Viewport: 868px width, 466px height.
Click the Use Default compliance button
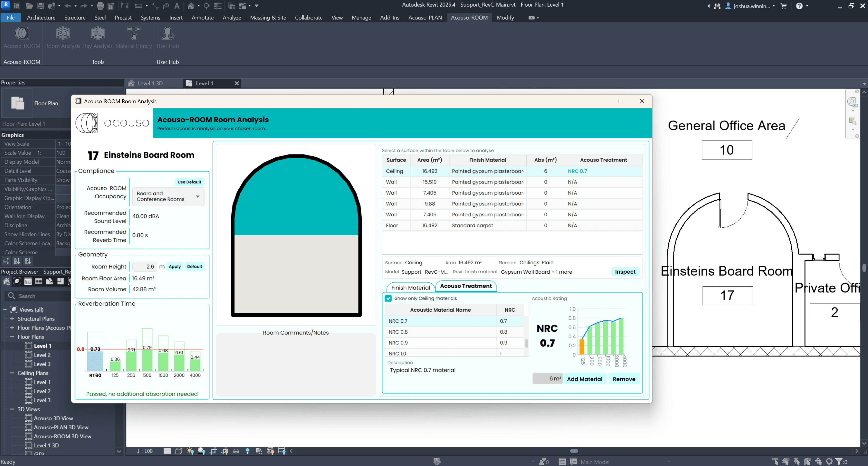pyautogui.click(x=189, y=182)
